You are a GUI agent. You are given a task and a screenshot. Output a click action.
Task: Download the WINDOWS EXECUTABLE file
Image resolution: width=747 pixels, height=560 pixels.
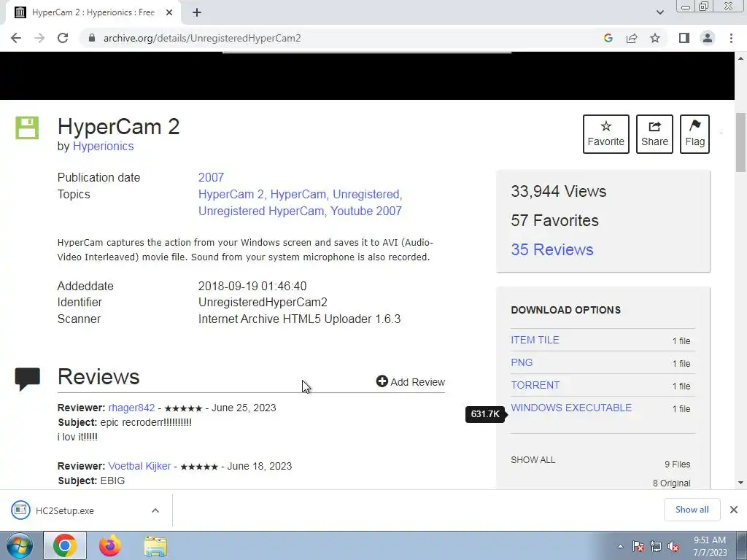(x=570, y=408)
